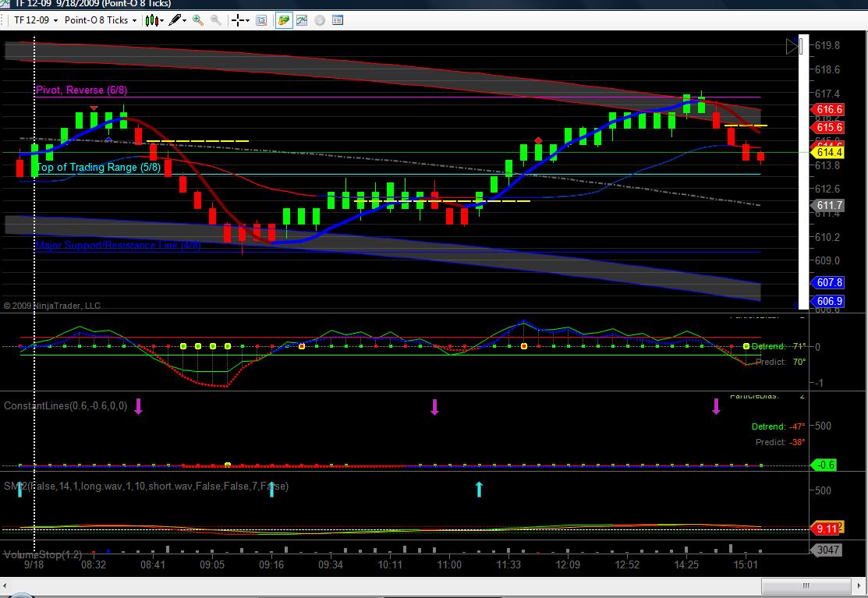
Task: Expand the crosshair cursor dropdown arrow
Action: click(247, 21)
